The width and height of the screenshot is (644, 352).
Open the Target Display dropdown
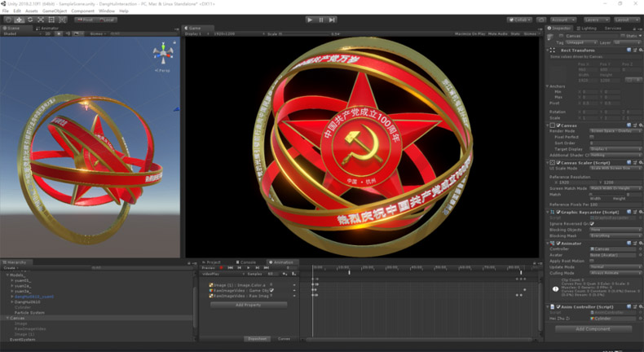point(615,149)
